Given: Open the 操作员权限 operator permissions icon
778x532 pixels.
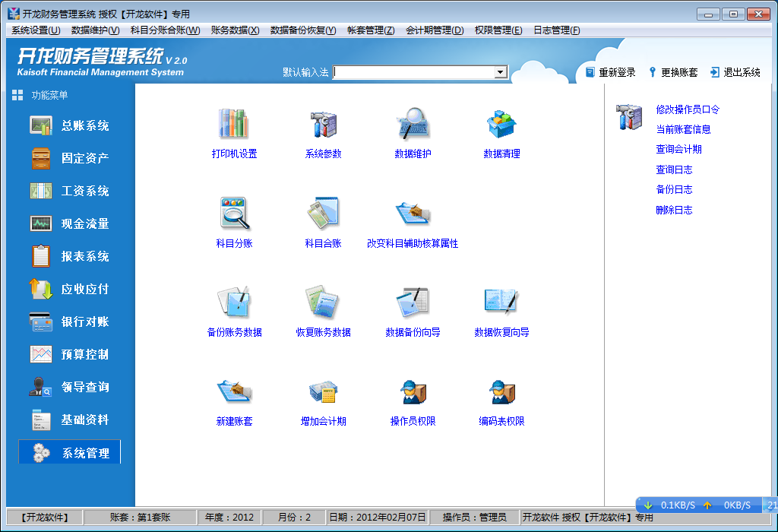Looking at the screenshot, I should 413,391.
